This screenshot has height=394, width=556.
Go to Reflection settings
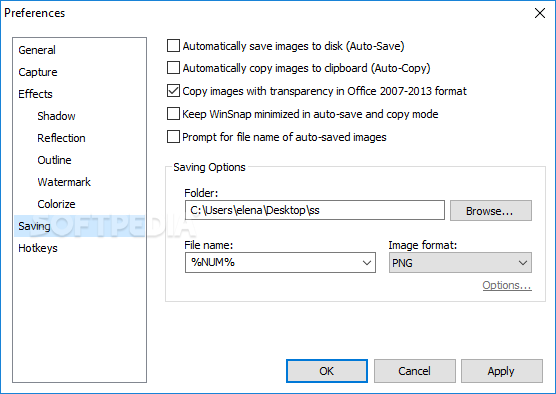(61, 138)
